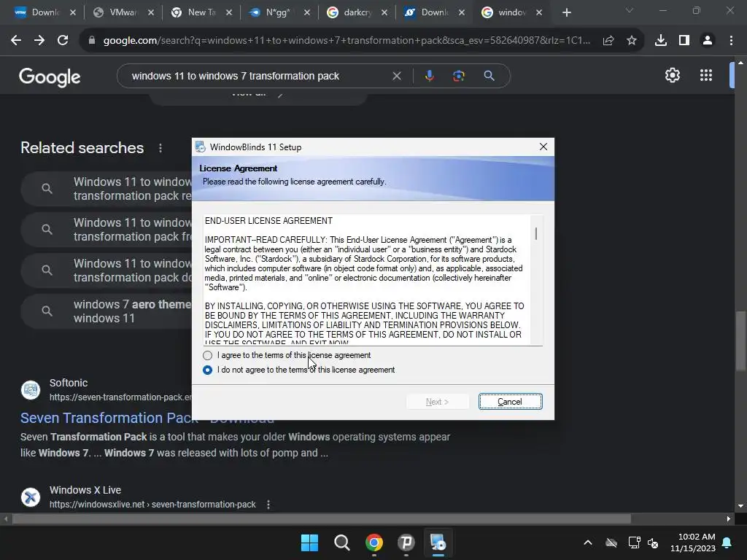
Task: Start voice search with microphone
Action: [429, 76]
